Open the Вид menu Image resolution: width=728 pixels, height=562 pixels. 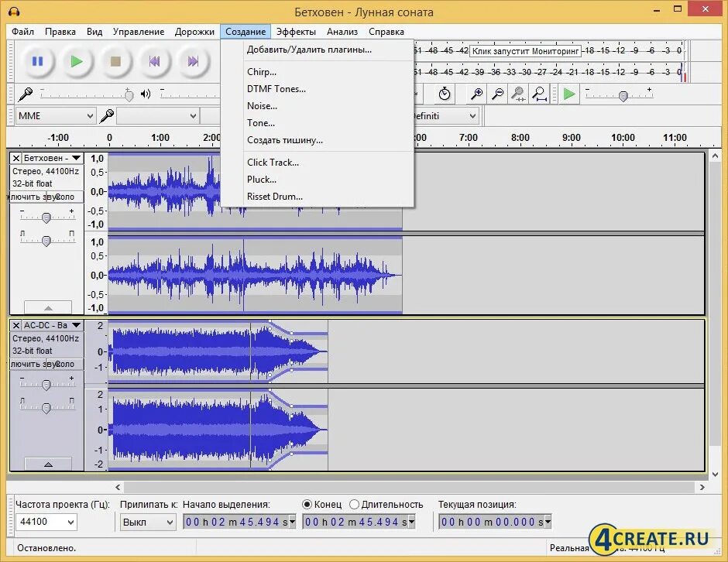94,32
